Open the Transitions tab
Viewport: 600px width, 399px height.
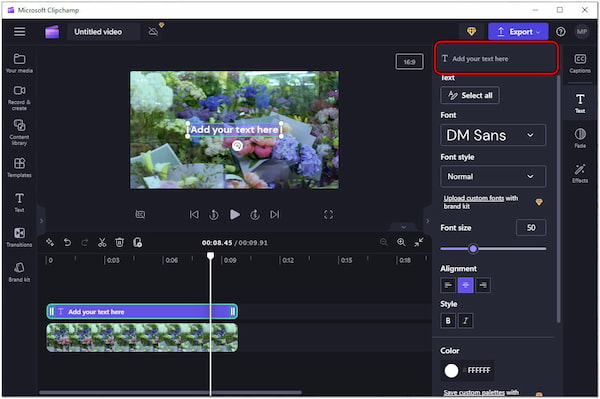(19, 237)
